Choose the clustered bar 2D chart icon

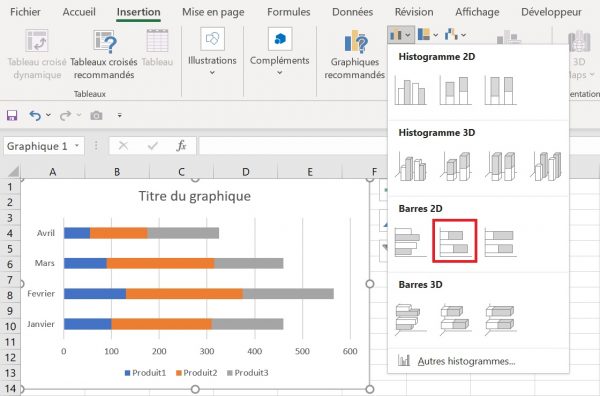pyautogui.click(x=410, y=242)
